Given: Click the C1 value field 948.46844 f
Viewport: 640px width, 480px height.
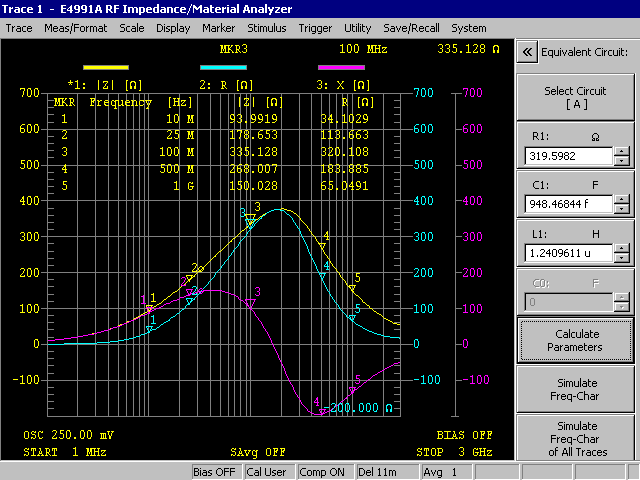Looking at the screenshot, I should (569, 204).
